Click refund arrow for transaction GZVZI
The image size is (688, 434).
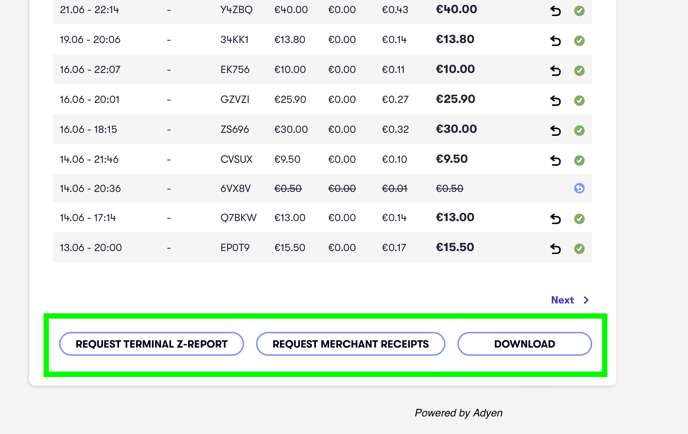(x=555, y=100)
